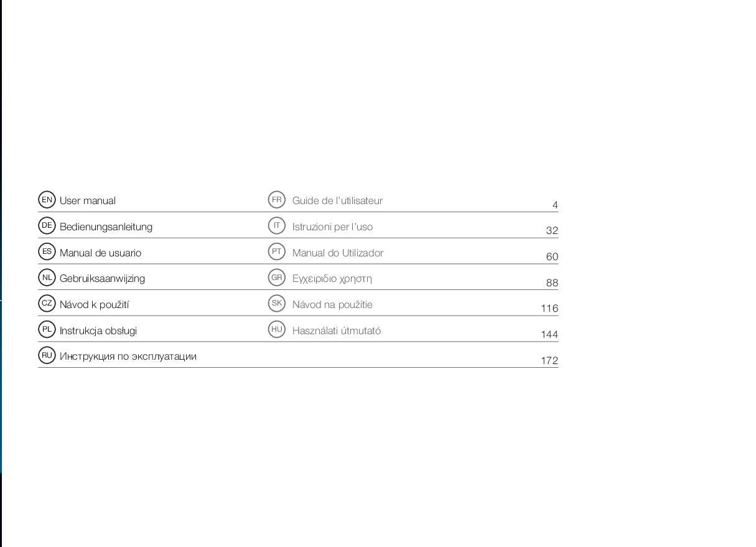The height and width of the screenshot is (547, 756).
Task: Click the HU circled language icon
Action: click(x=277, y=329)
